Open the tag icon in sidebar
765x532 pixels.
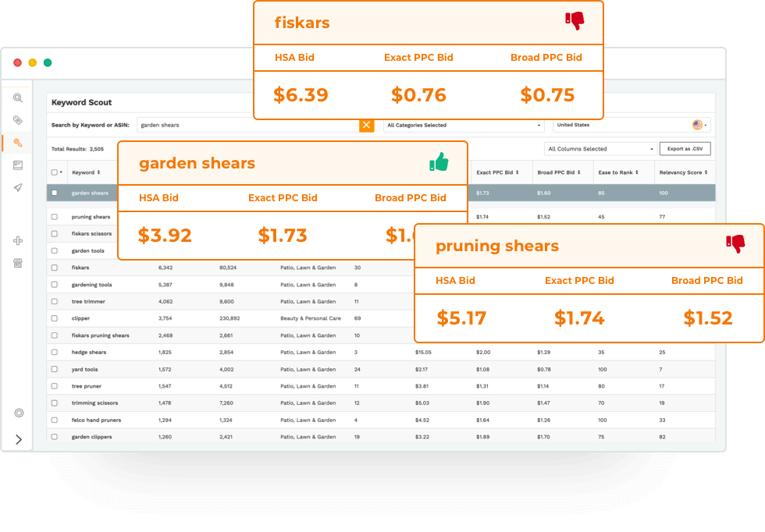(x=18, y=120)
